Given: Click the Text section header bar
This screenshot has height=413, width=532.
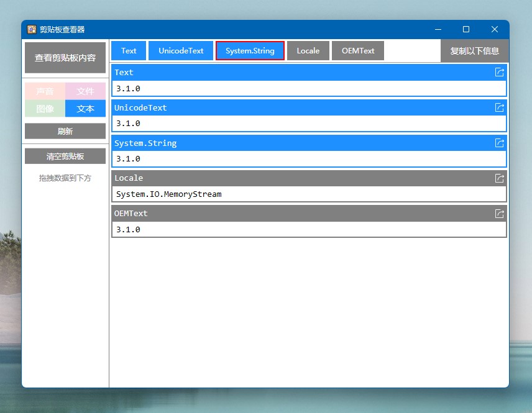Looking at the screenshot, I should point(309,72).
